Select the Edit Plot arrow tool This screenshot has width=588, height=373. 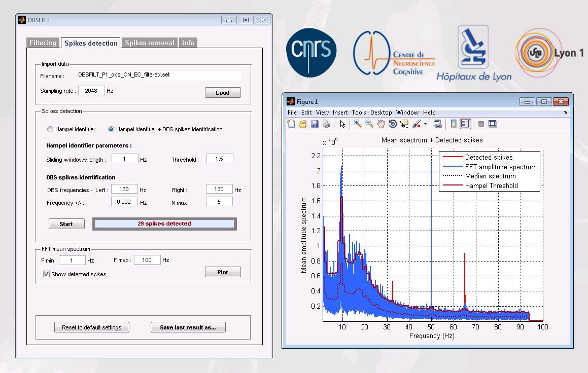(342, 124)
